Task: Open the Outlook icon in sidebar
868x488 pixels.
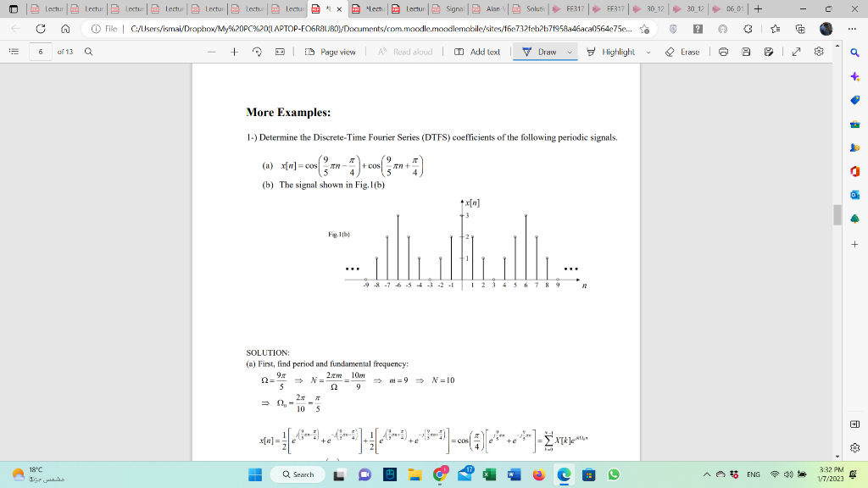Action: click(x=854, y=195)
